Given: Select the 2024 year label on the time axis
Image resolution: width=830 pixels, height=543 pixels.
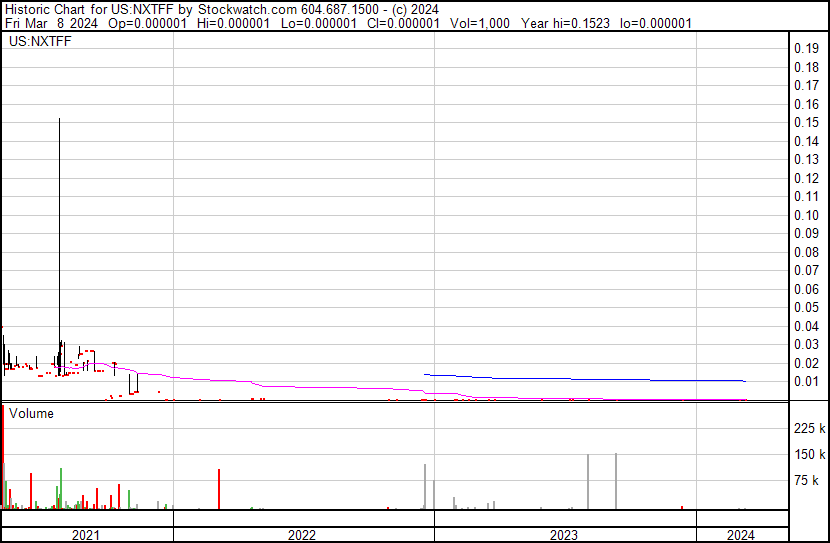Looking at the screenshot, I should point(740,535).
